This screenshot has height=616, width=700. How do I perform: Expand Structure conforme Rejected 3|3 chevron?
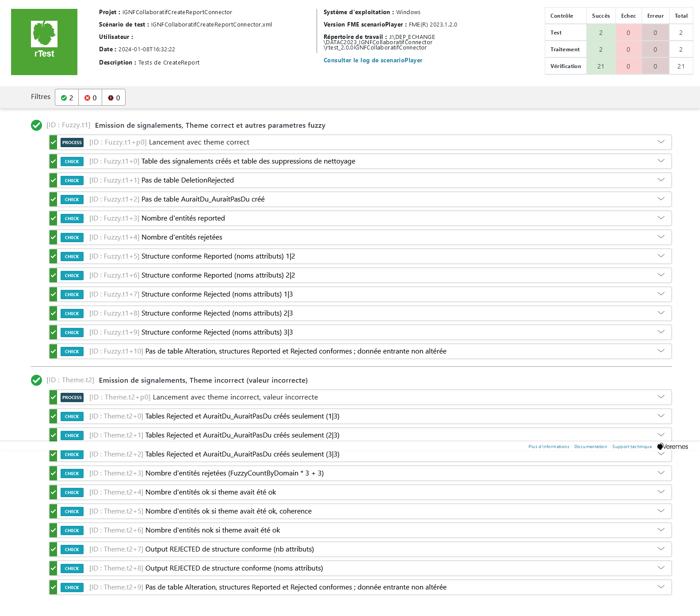tap(661, 332)
